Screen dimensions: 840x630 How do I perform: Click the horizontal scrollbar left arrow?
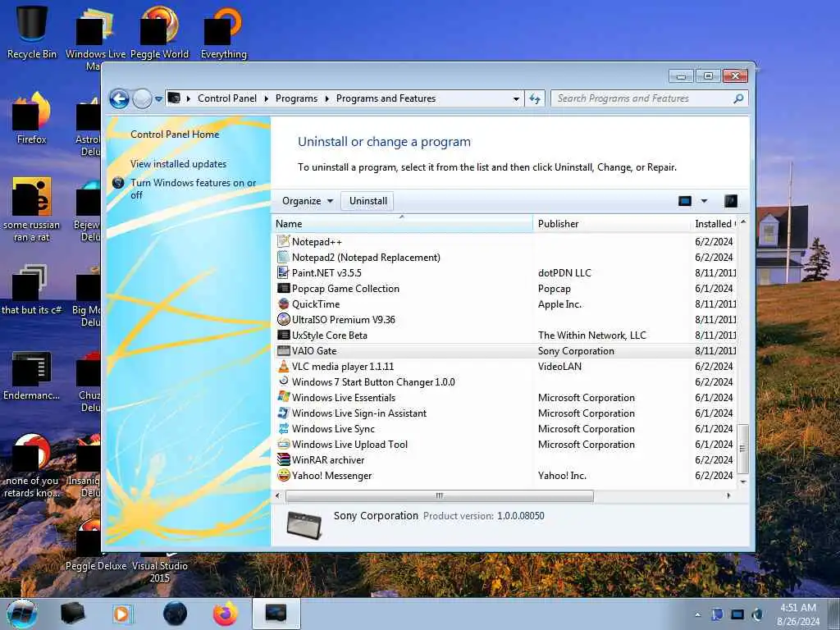277,496
